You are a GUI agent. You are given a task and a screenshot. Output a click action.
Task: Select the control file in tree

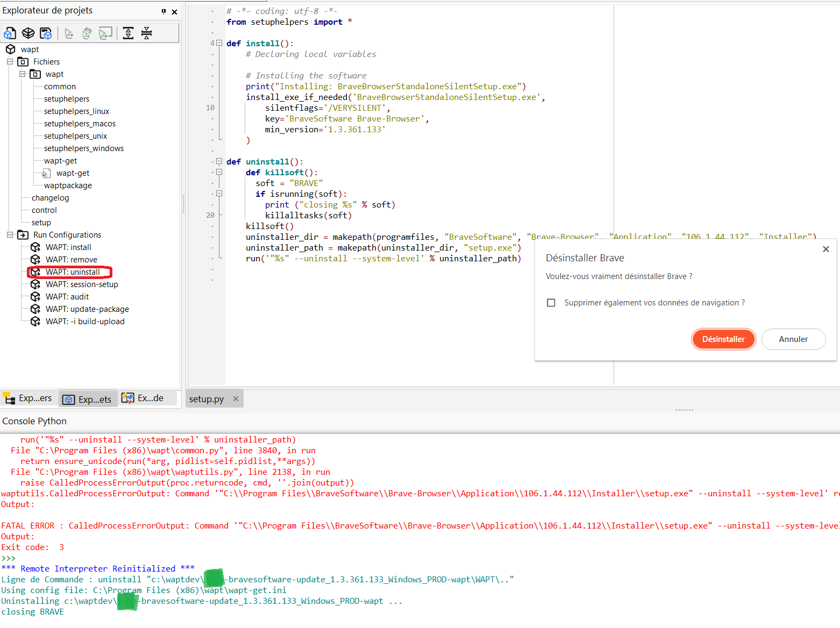[44, 210]
